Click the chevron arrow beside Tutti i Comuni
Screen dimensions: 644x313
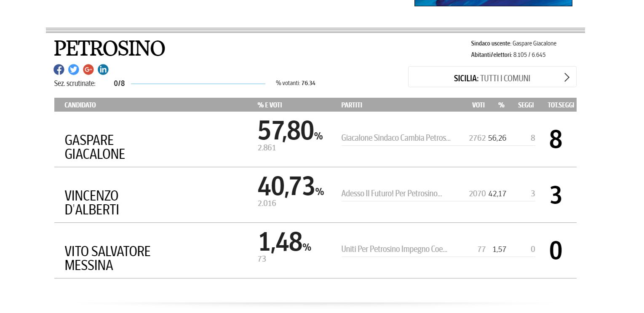(567, 77)
